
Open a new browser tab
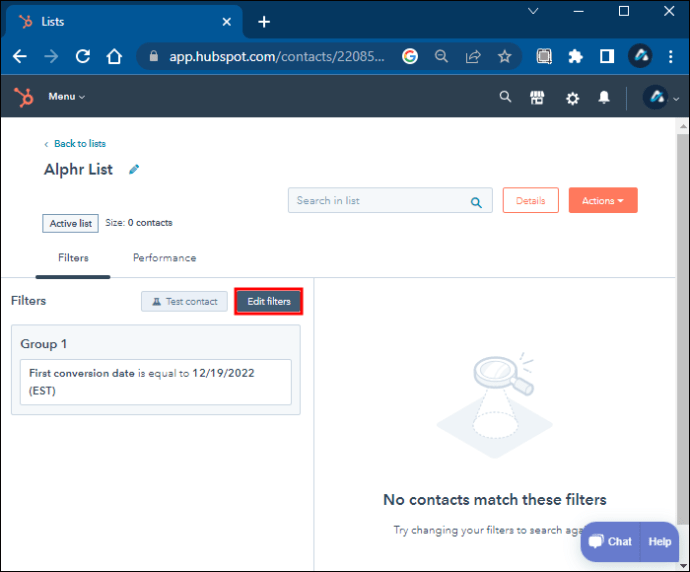click(x=264, y=22)
